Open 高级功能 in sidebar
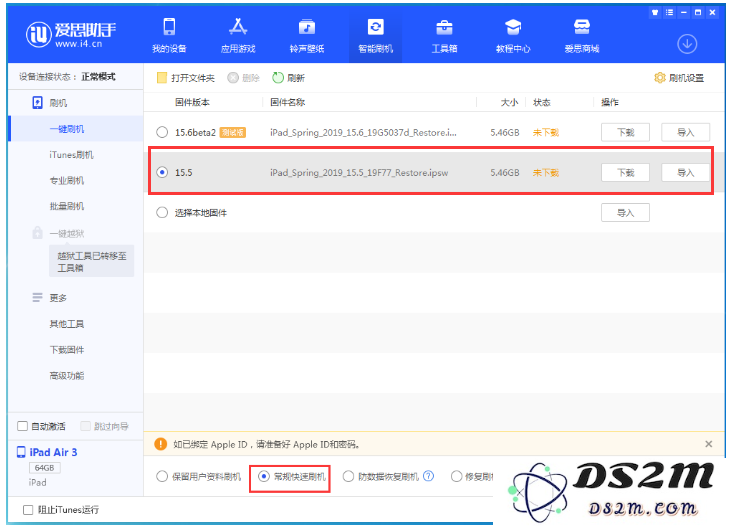This screenshot has width=731, height=526. [x=67, y=375]
